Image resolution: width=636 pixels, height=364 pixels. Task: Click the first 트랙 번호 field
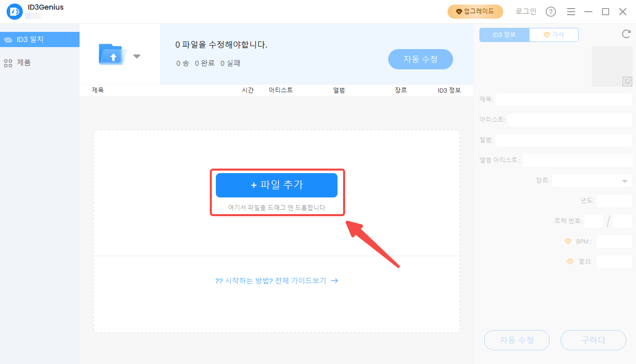(x=594, y=221)
